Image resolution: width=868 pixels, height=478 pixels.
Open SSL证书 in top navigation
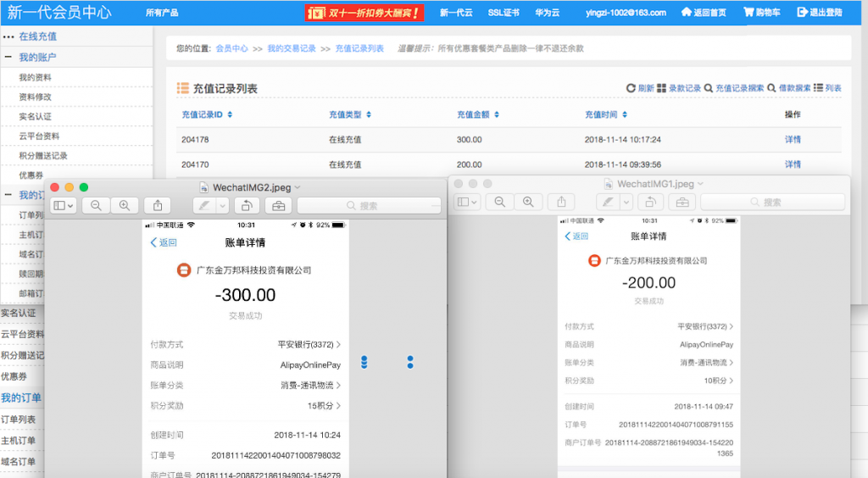click(503, 13)
